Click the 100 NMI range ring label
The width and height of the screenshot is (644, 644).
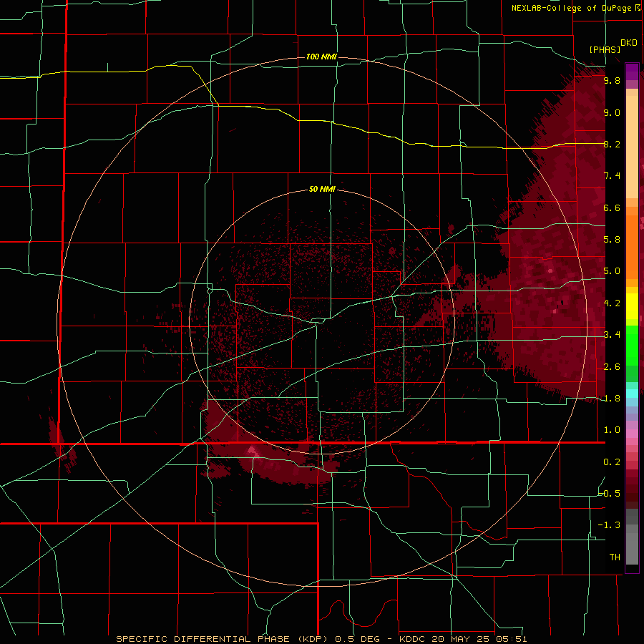(321, 57)
